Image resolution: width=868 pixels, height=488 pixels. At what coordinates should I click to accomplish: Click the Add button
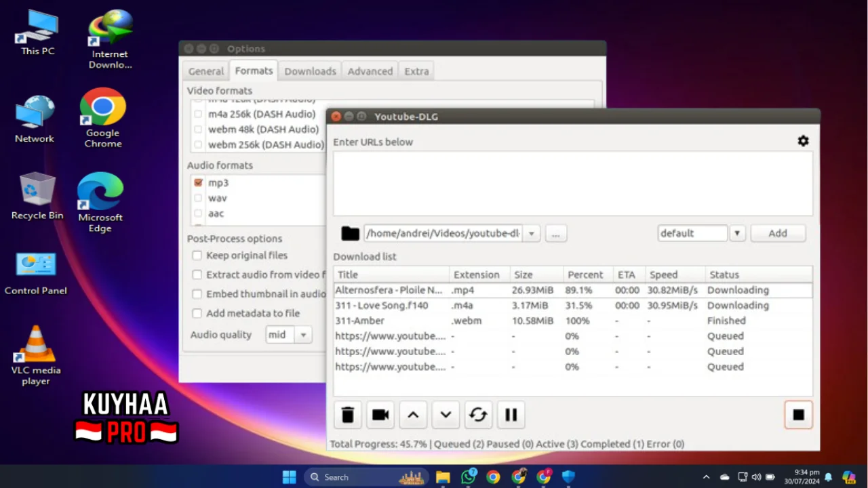point(778,233)
